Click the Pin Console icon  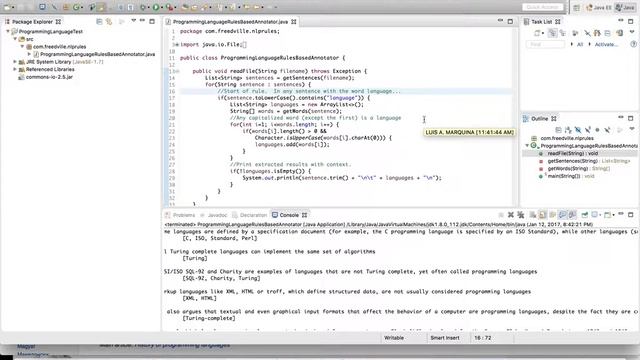[585, 215]
